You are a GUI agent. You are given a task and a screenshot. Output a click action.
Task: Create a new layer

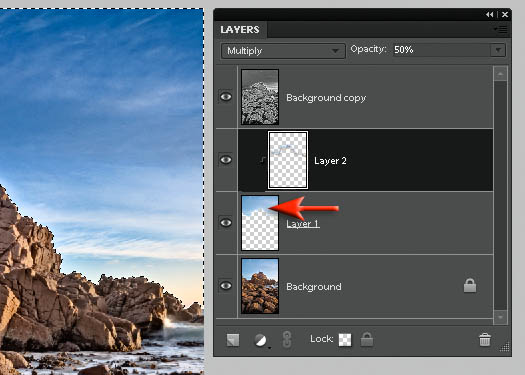(233, 340)
